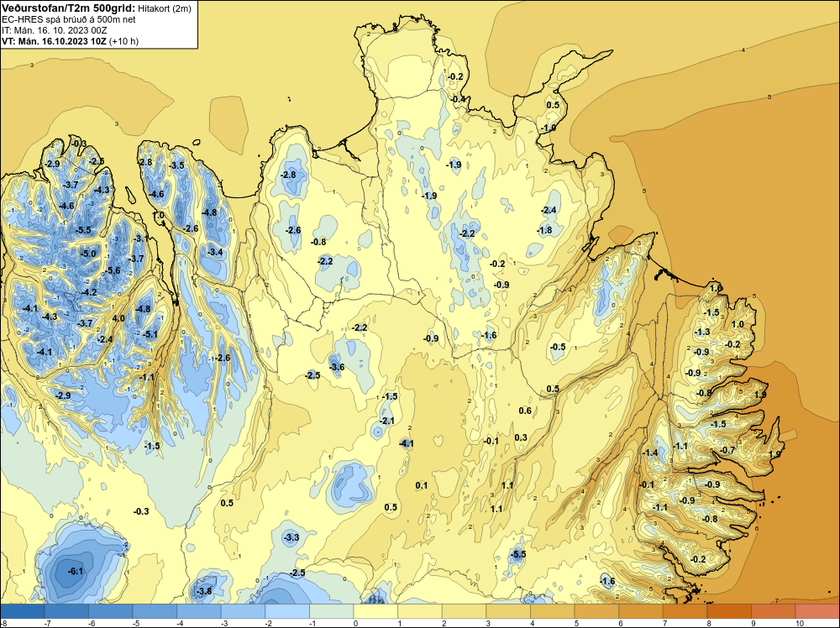Click the legend tick label "-8"
The width and height of the screenshot is (840, 628).
(x=3, y=623)
